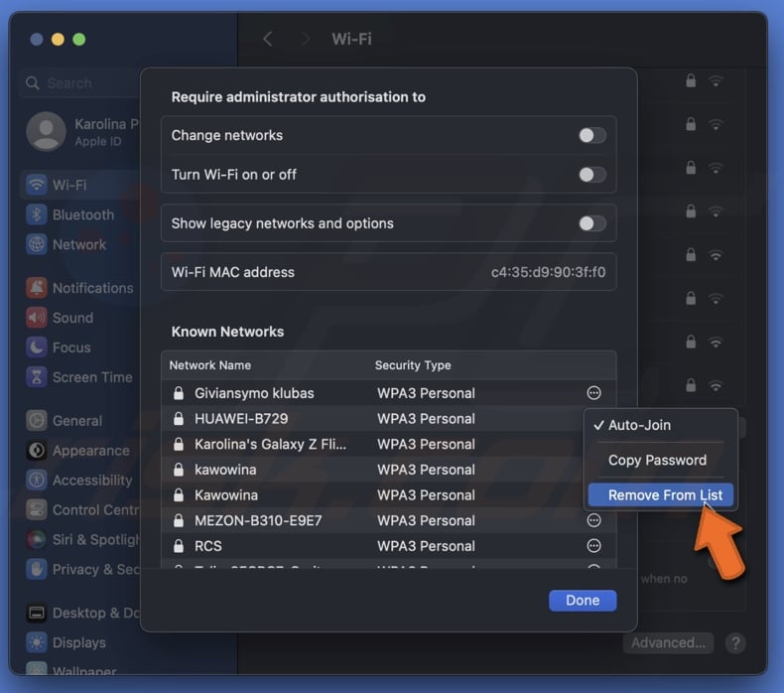Open Apple ID profile for Karolina
This screenshot has height=693, width=784.
(82, 132)
